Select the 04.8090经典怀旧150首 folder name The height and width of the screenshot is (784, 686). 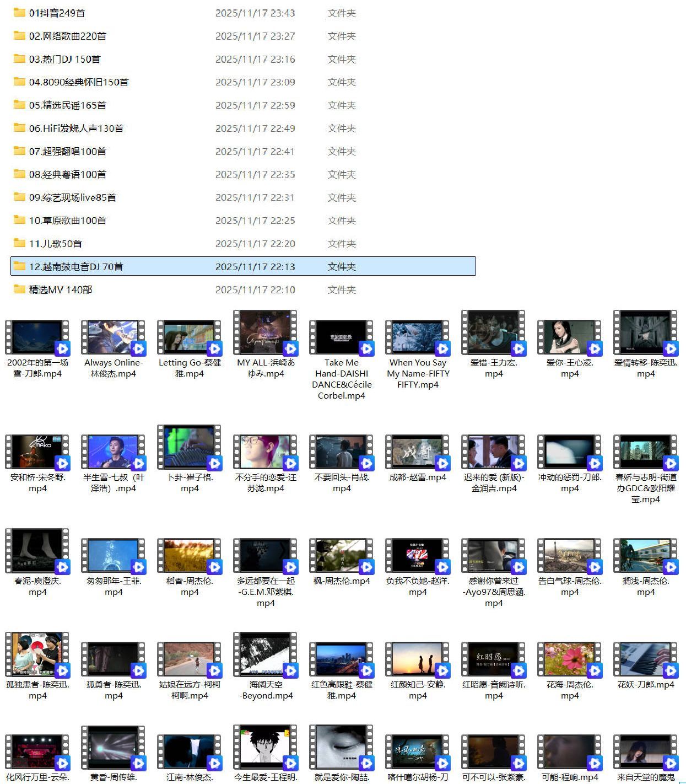coord(78,82)
